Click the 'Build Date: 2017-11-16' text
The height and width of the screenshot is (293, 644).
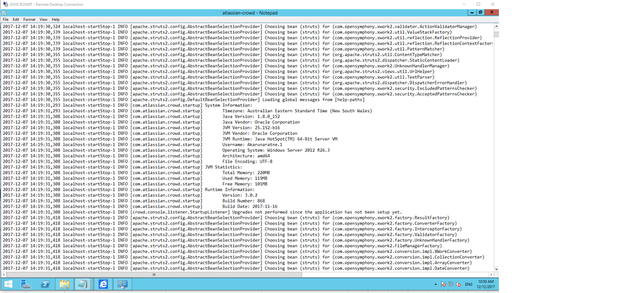[x=249, y=207]
